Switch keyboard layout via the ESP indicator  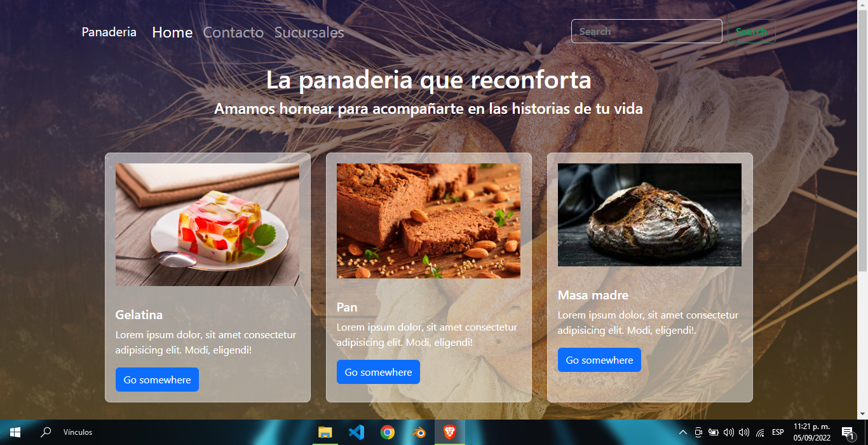[777, 432]
